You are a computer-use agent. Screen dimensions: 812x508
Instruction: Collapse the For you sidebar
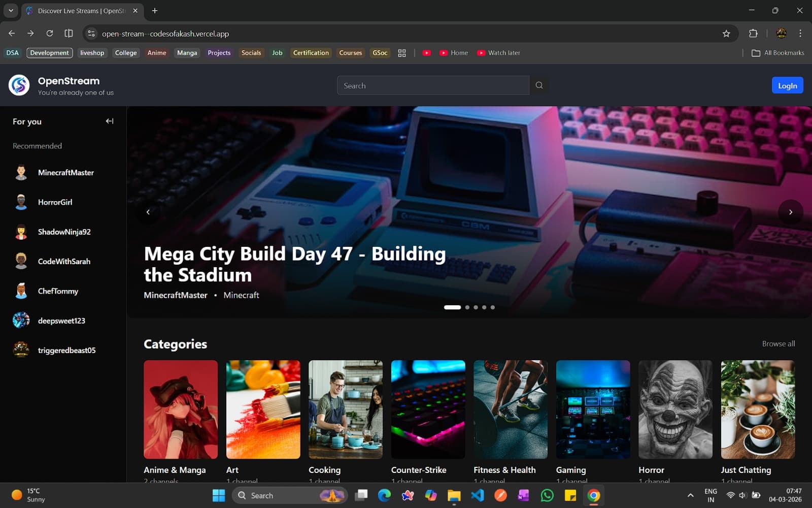click(110, 121)
